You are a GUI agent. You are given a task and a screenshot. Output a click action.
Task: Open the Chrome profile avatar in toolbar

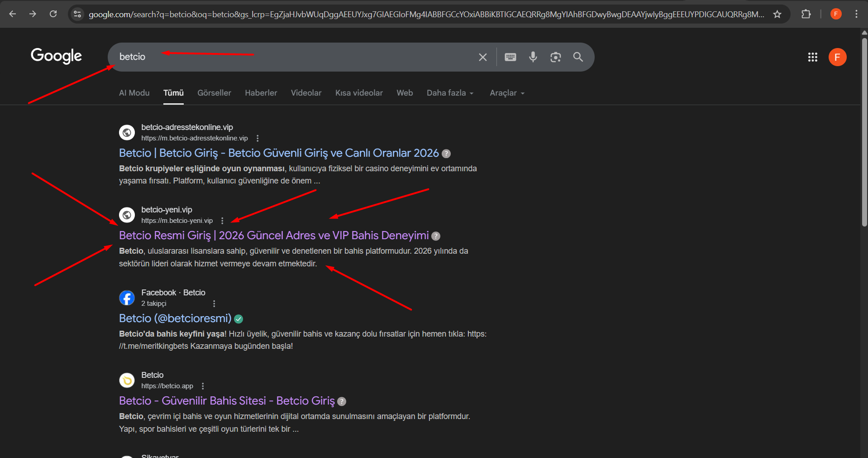click(x=836, y=14)
